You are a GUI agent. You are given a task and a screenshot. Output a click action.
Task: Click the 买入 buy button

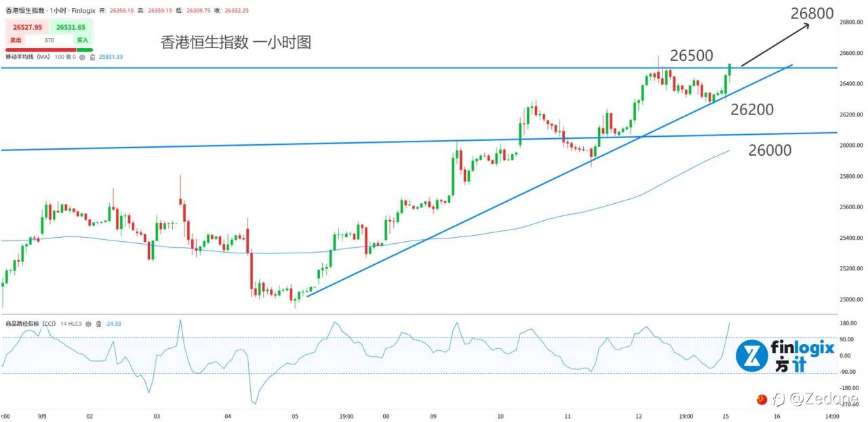tap(83, 41)
